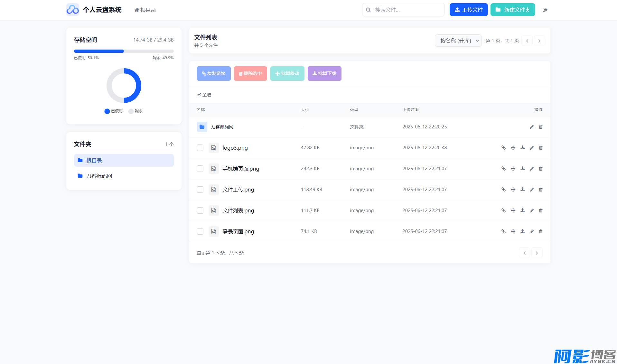Delete the 登录页面.png file
The height and width of the screenshot is (364, 617).
[541, 231]
